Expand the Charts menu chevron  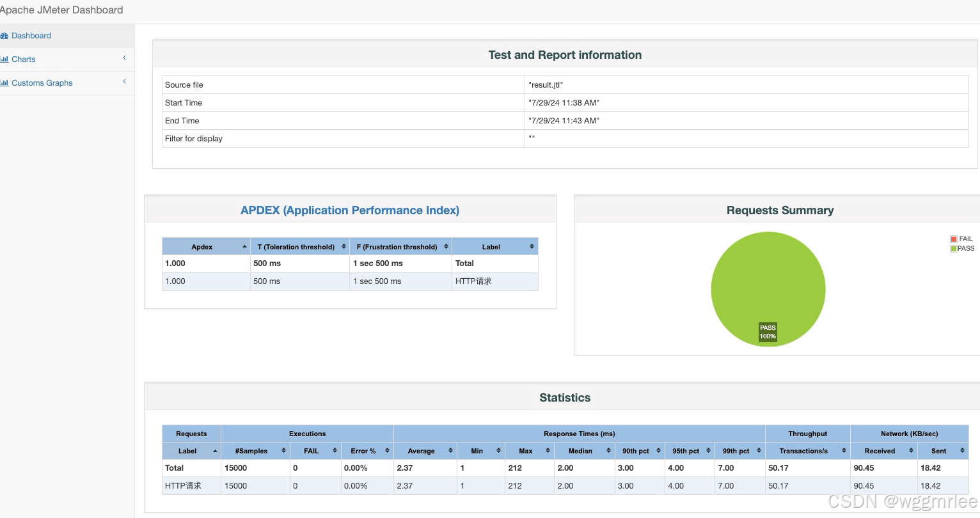(124, 58)
